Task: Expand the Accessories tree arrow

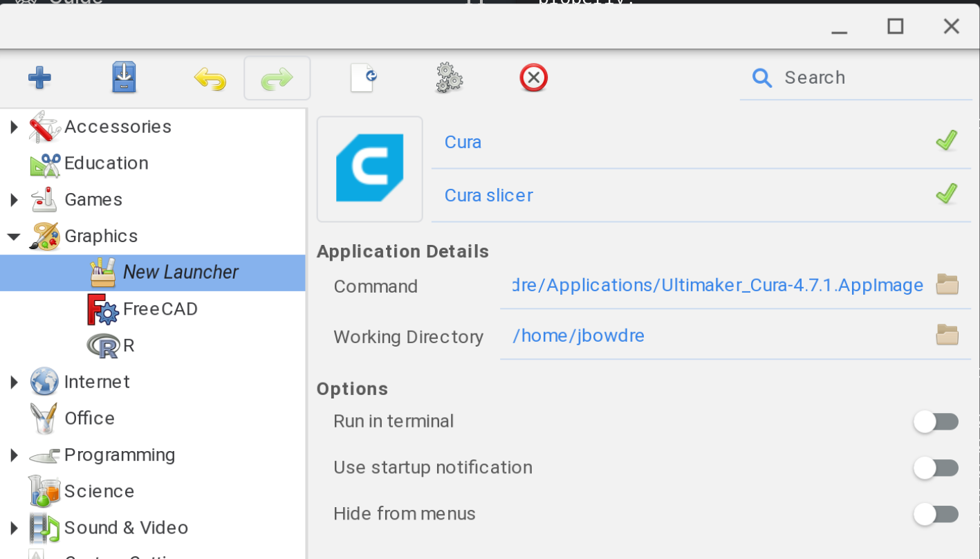Action: click(14, 127)
